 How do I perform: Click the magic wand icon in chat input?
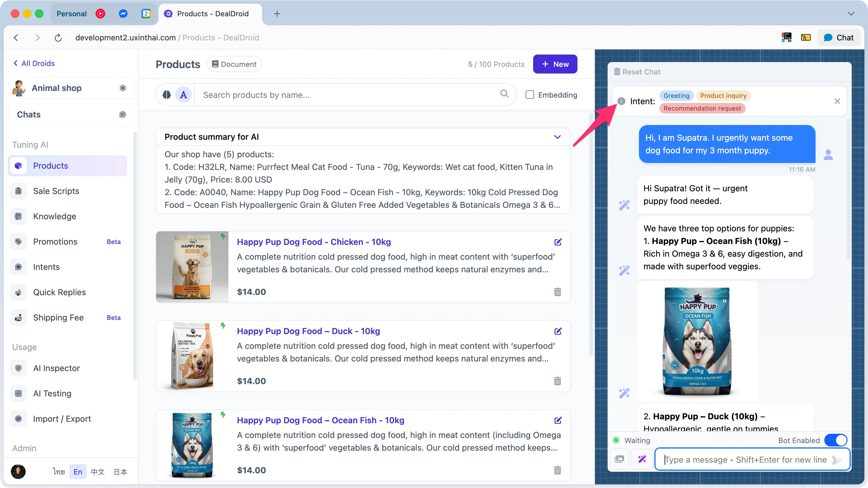pos(642,459)
